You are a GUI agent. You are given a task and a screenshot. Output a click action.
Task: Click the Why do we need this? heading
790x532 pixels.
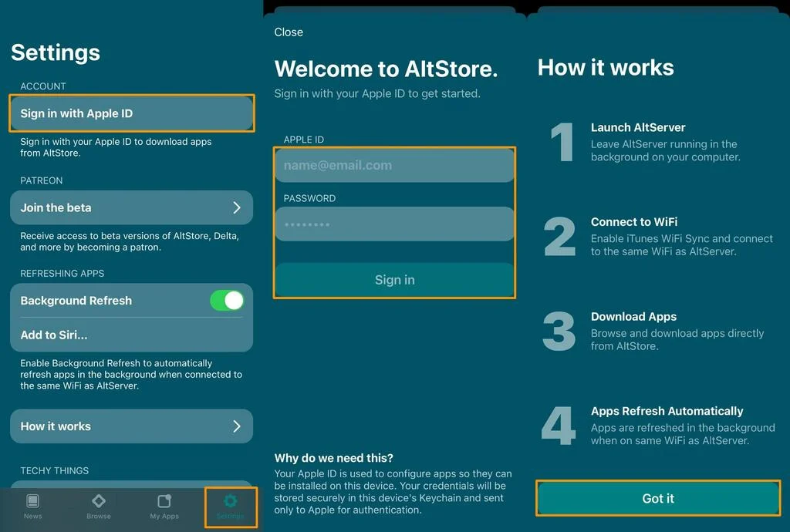(x=333, y=458)
